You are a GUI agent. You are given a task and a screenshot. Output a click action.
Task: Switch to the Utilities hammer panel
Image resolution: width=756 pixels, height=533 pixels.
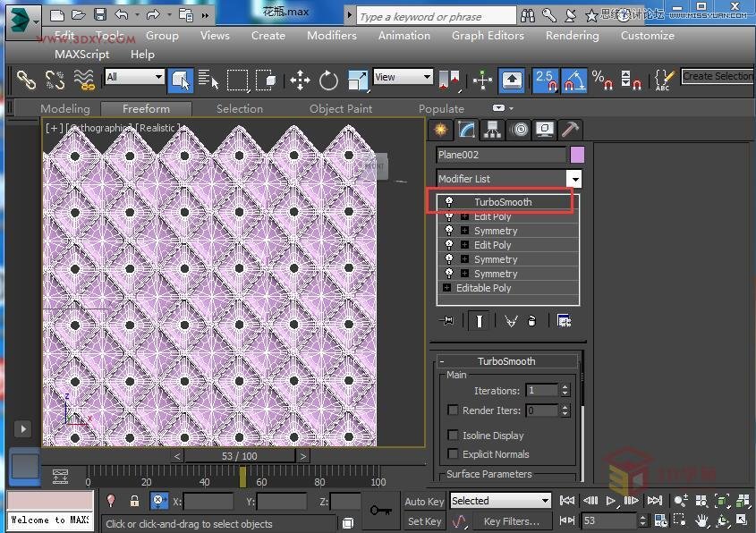[569, 130]
